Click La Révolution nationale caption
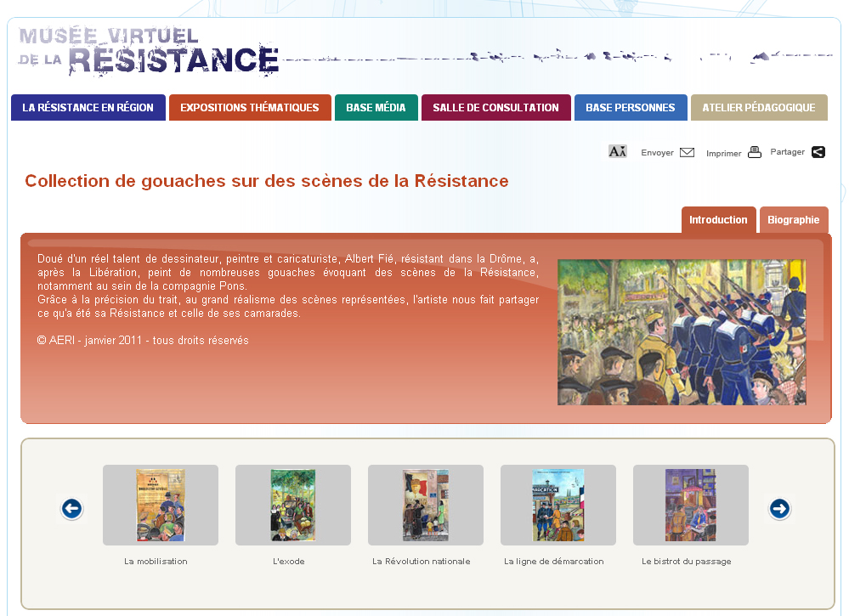This screenshot has height=616, width=849. pos(422,562)
